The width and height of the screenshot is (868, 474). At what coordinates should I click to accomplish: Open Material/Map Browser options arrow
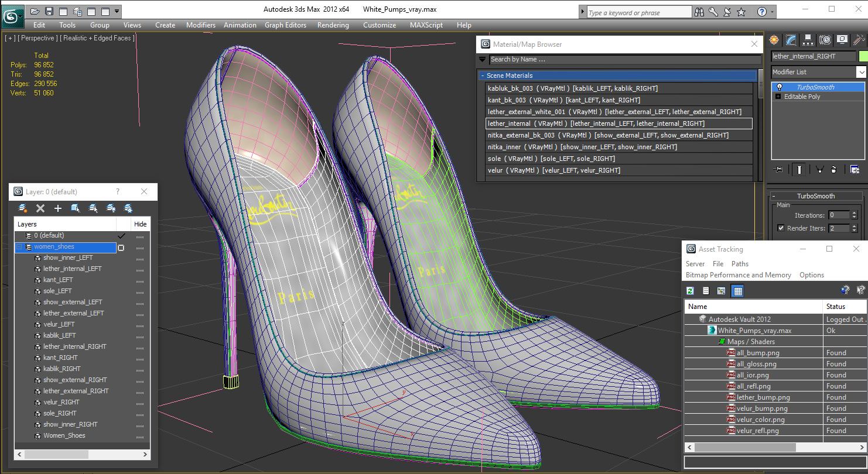coord(483,59)
